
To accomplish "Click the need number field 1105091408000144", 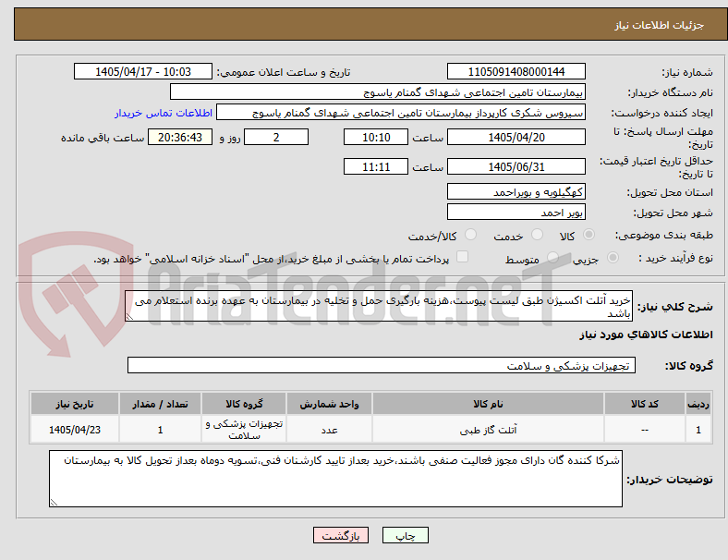I will pyautogui.click(x=516, y=71).
